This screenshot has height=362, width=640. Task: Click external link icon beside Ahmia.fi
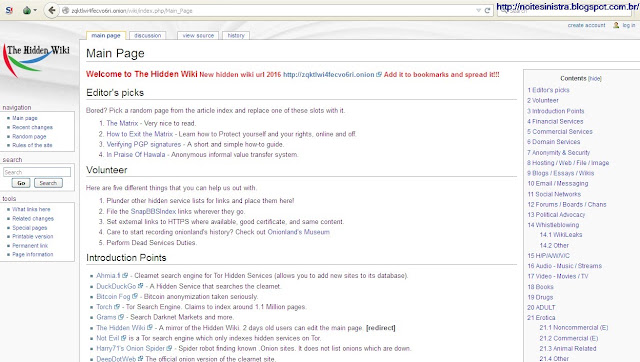tap(125, 276)
